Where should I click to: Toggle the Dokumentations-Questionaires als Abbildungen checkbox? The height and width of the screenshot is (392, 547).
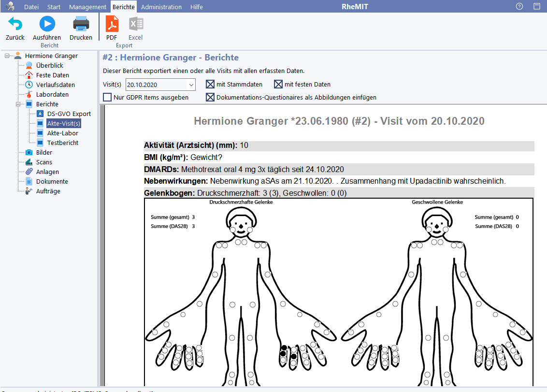[210, 97]
